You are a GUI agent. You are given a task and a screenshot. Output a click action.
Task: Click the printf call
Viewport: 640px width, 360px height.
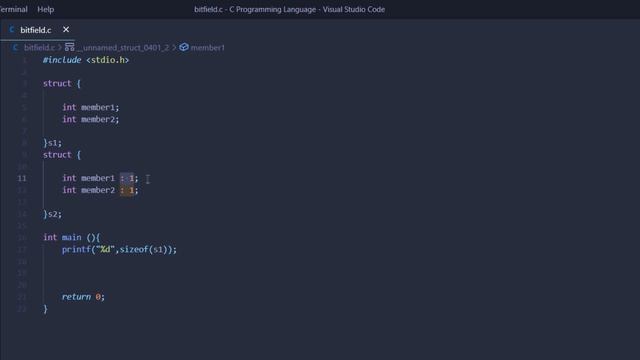point(76,249)
